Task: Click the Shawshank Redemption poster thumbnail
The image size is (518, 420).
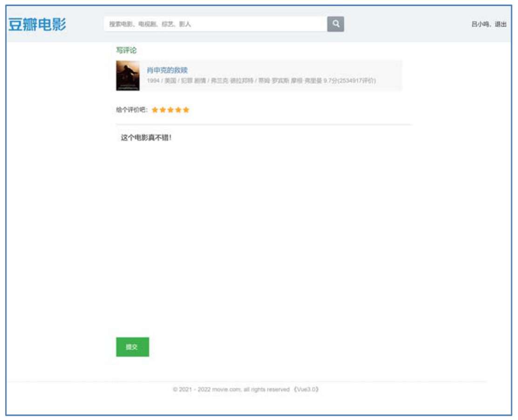Action: coord(128,75)
